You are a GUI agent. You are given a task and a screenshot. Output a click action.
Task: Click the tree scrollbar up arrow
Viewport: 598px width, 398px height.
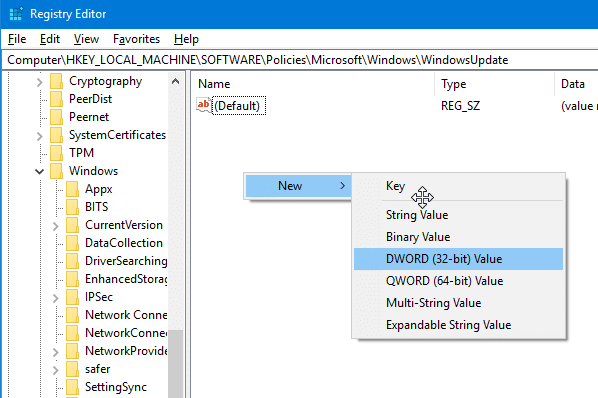(175, 81)
